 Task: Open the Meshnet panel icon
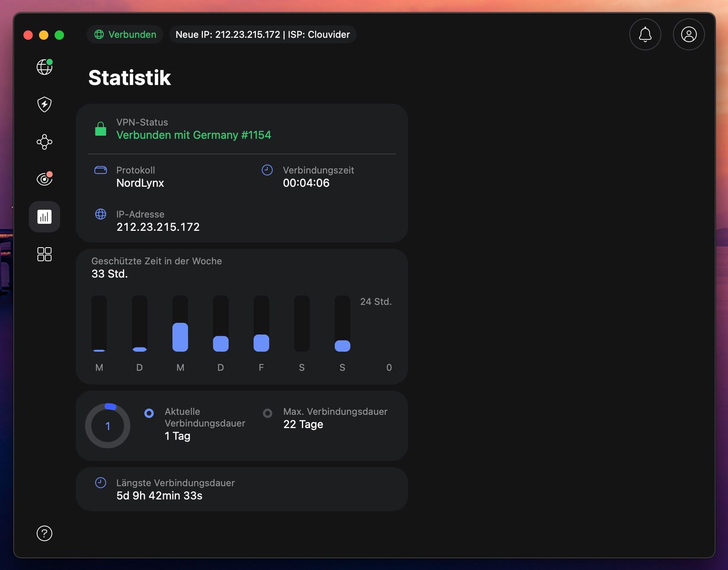(44, 142)
